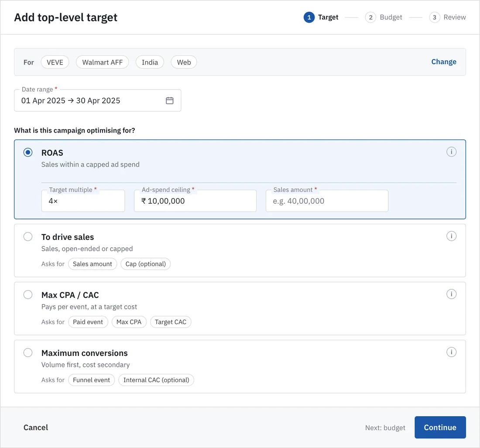480x448 pixels.
Task: Click 'Sales within a capped ad spend' text
Action: click(x=90, y=164)
